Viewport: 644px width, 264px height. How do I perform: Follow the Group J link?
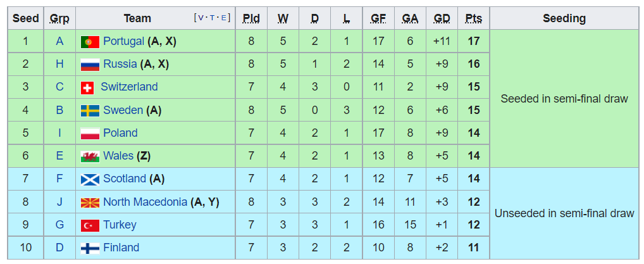tap(59, 202)
